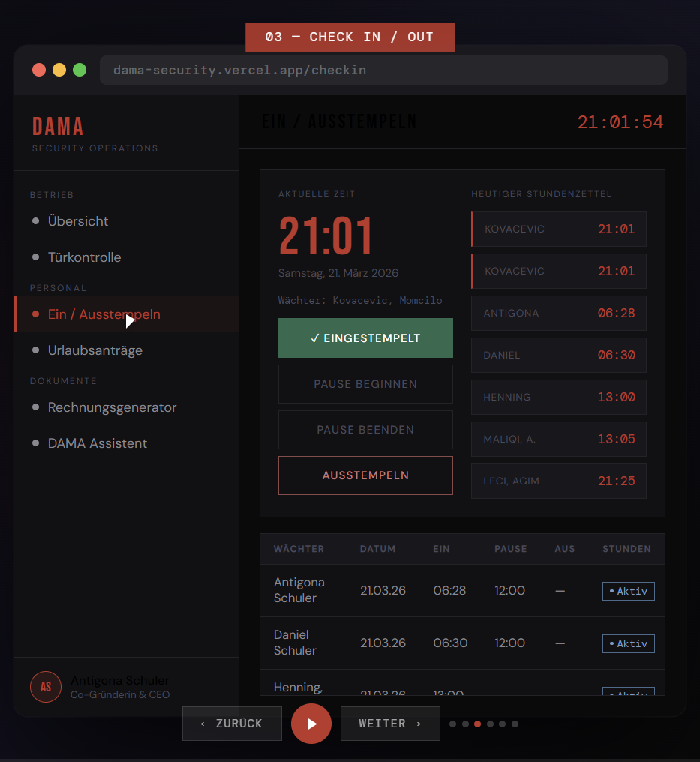700x762 pixels.
Task: Click the large 21:01 current time
Action: (326, 236)
